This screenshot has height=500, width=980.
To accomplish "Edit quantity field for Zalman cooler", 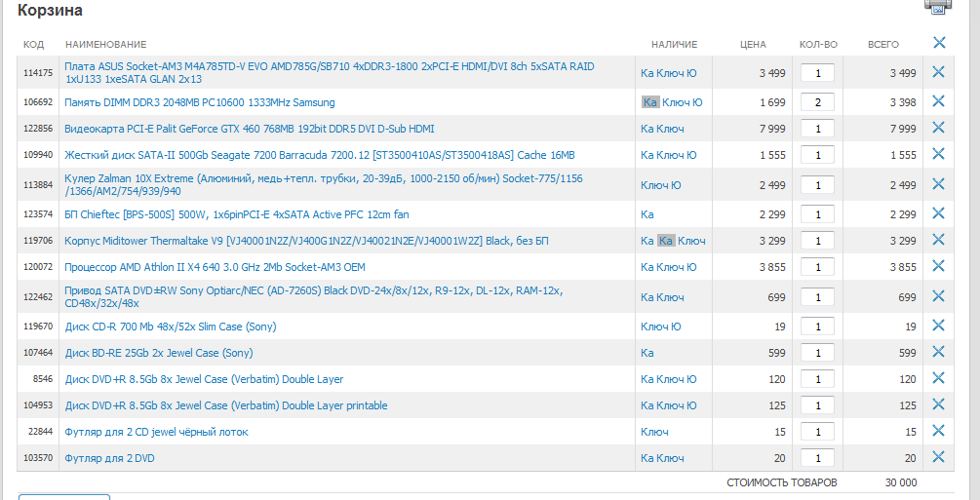I will (x=817, y=185).
